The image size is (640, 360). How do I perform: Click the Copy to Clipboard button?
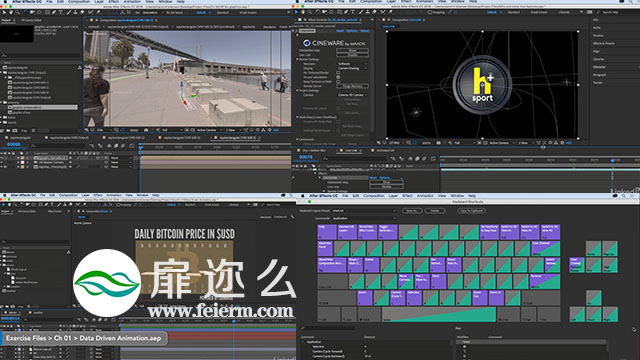471,211
